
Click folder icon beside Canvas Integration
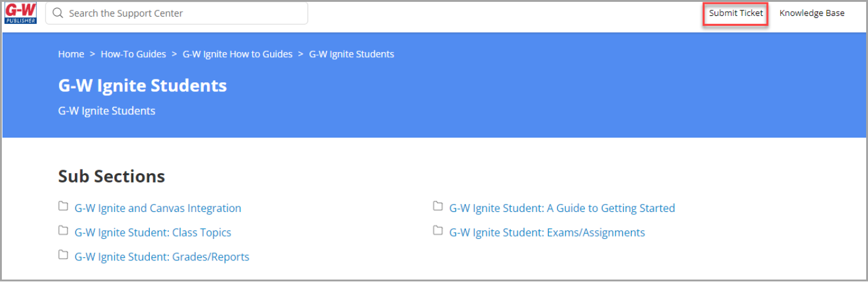(63, 206)
